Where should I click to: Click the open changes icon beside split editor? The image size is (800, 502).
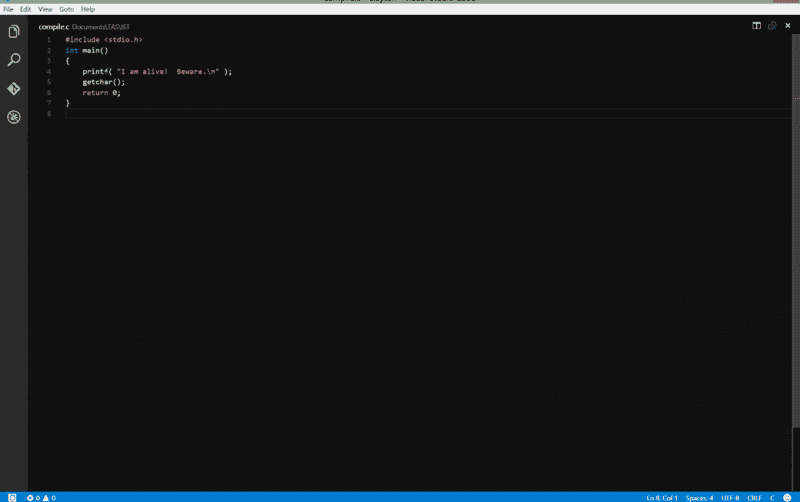pos(772,26)
